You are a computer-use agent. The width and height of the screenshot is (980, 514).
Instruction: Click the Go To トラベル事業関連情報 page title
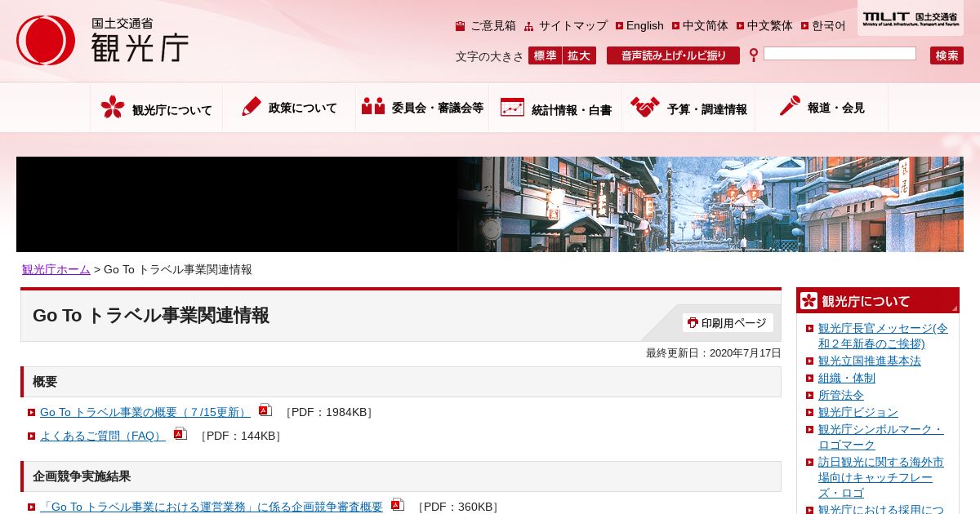(151, 316)
